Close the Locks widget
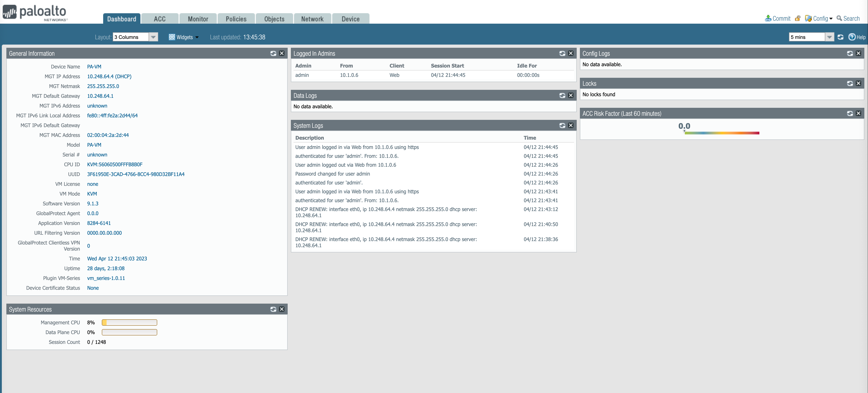This screenshot has width=868, height=393. (858, 83)
